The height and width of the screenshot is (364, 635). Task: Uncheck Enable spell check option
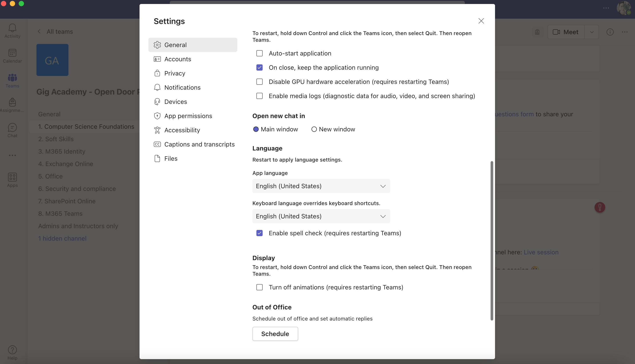260,233
